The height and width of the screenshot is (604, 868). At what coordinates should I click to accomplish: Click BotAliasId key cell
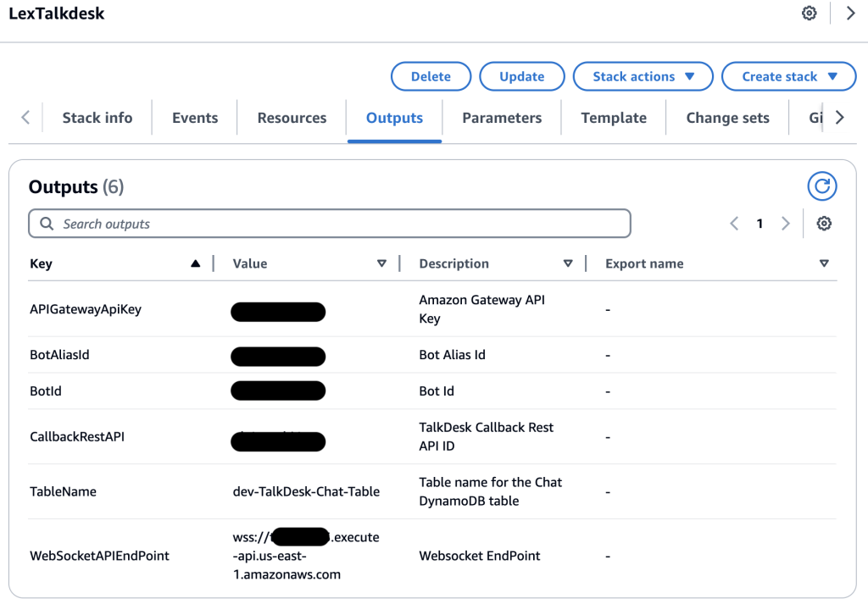point(60,355)
